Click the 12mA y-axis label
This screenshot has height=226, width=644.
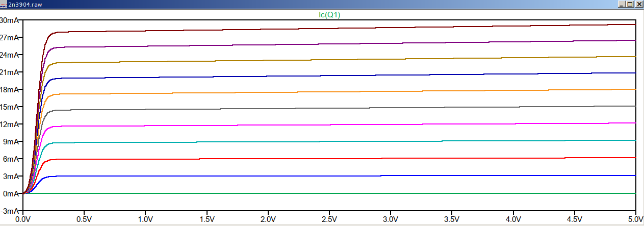[x=10, y=124]
